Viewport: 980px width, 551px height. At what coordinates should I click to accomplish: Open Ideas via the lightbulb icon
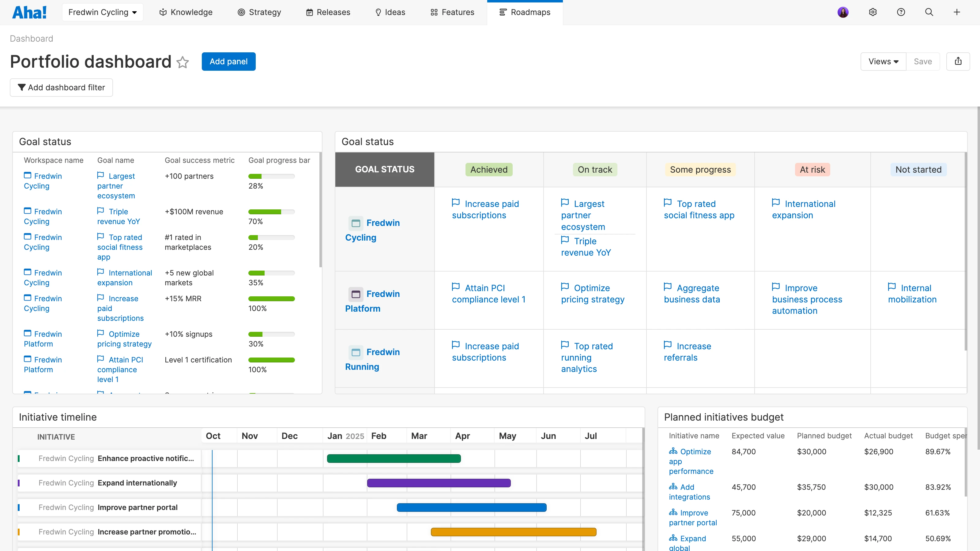pos(378,12)
